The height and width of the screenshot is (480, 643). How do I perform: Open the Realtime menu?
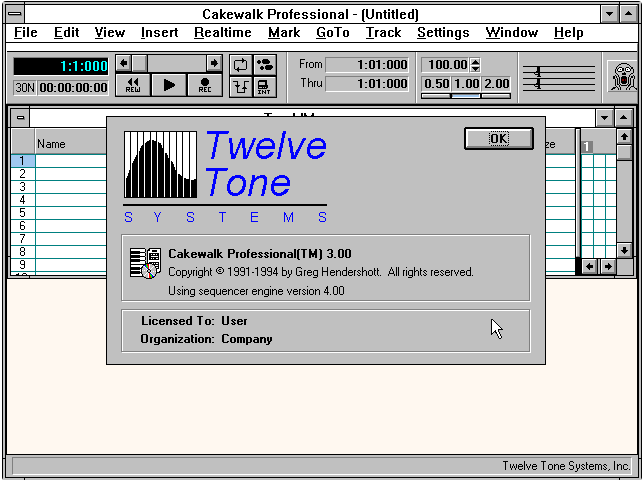coord(223,32)
